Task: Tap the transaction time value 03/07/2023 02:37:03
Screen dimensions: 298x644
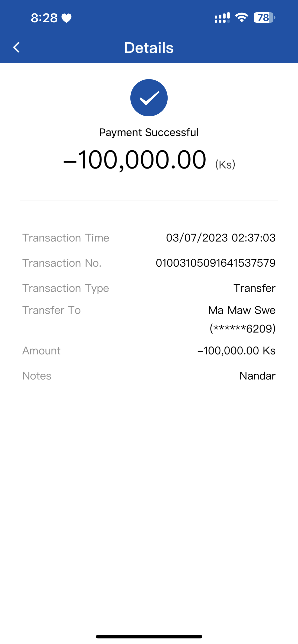Action: click(221, 237)
